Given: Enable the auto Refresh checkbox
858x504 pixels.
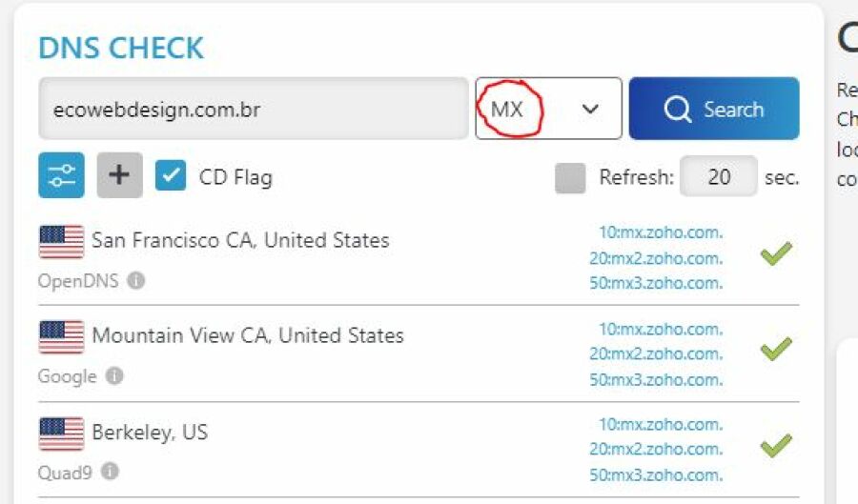Looking at the screenshot, I should click(570, 178).
